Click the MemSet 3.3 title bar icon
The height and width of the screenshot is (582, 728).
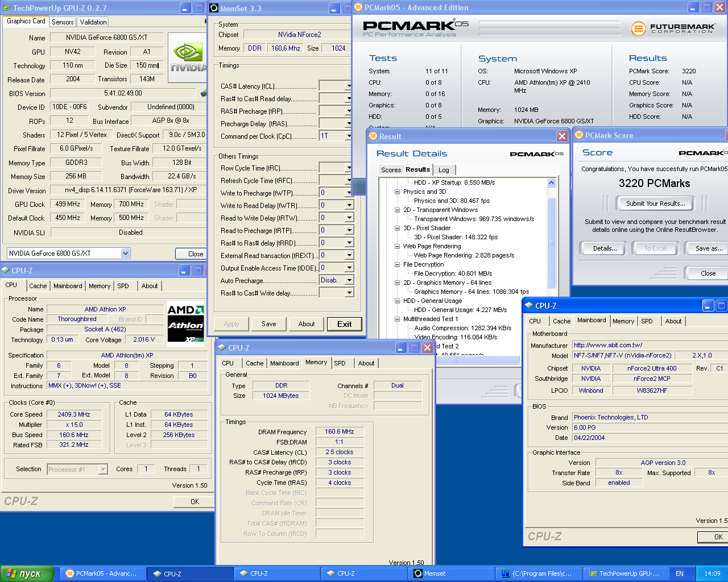pyautogui.click(x=214, y=8)
